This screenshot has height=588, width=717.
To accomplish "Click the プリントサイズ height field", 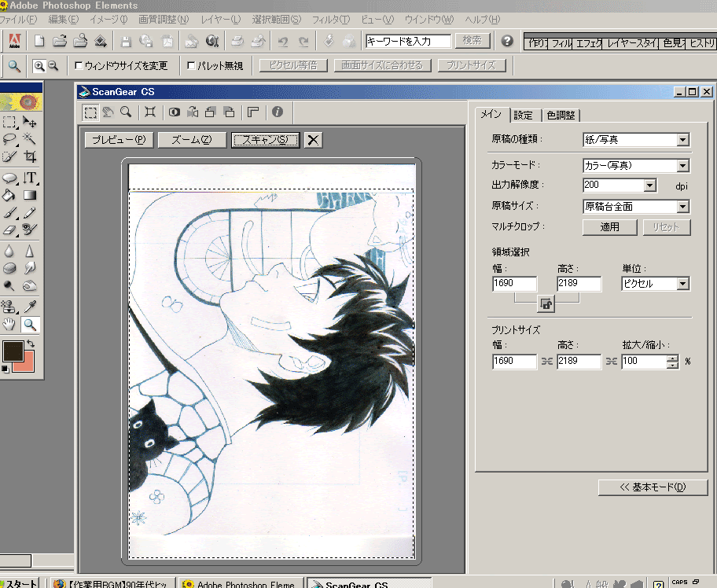I will tap(579, 362).
